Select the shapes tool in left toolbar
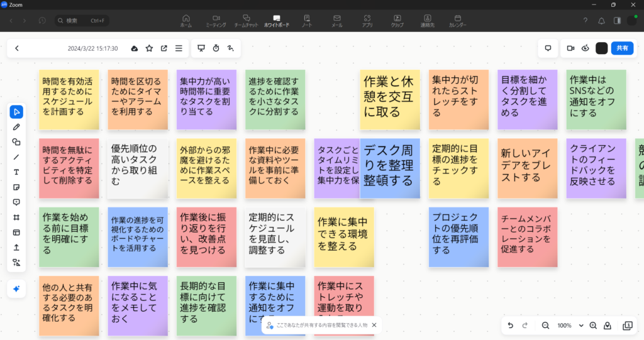The width and height of the screenshot is (644, 340). 16,142
